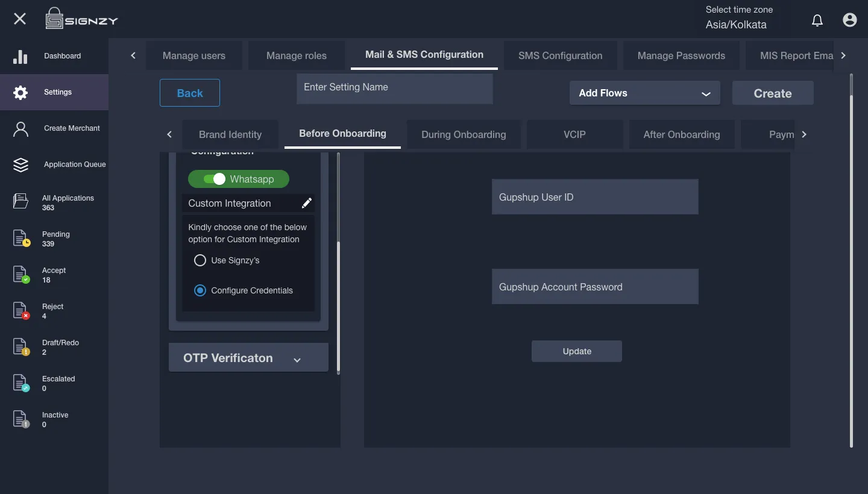Click the Reject document icon
This screenshot has width=868, height=494.
[x=21, y=310]
